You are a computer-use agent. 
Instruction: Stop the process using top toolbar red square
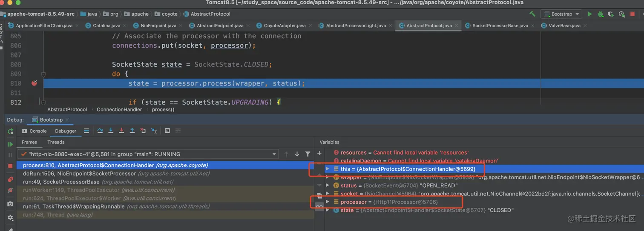tap(632, 14)
